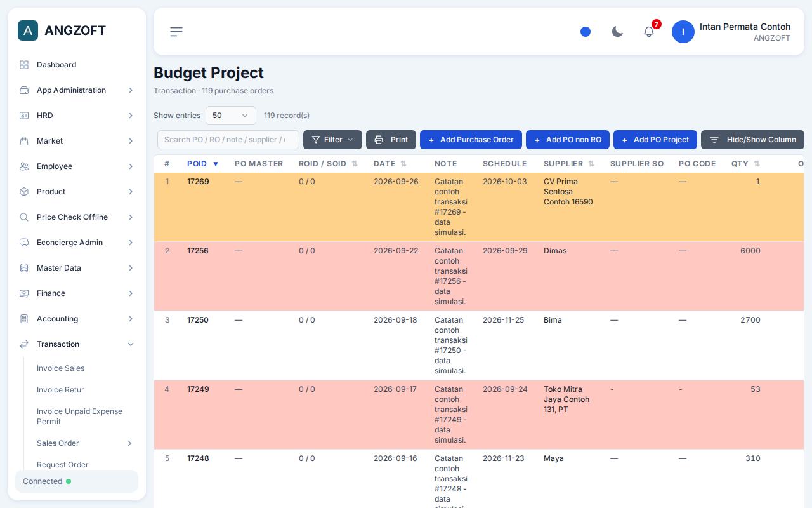This screenshot has width=812, height=508.
Task: Expand HRD submenu chevron
Action: click(x=131, y=116)
